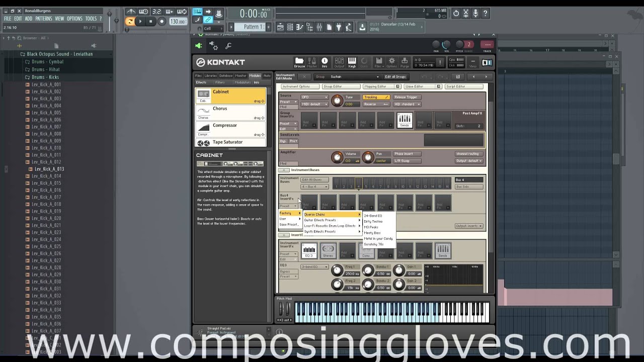Open Kontakt Browse panel

(299, 62)
